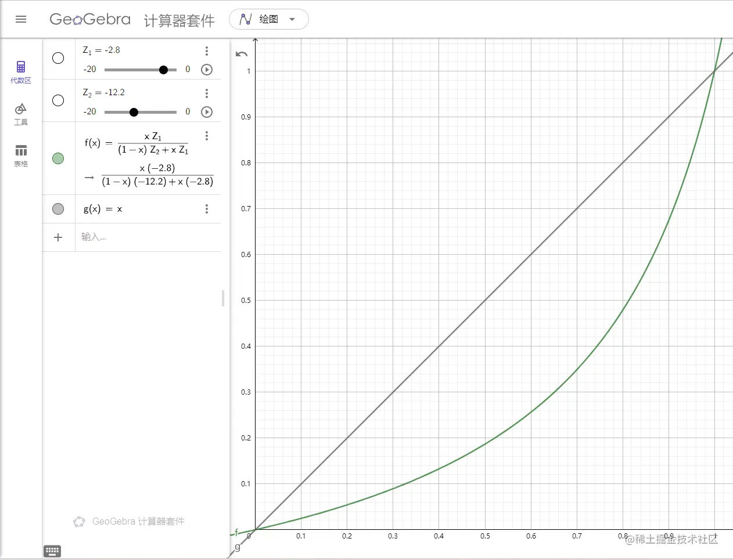Hide function g(x) using gray circle
The width and height of the screenshot is (733, 560).
click(58, 209)
